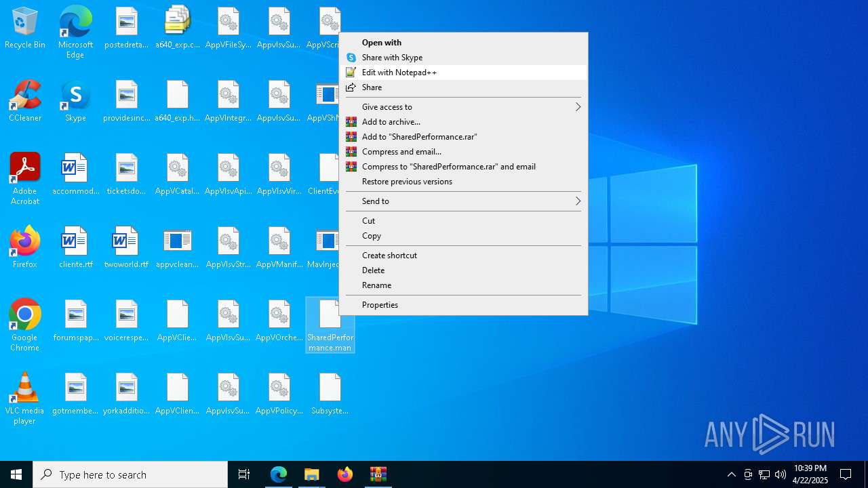
Task: Select the Firefox desktop shortcut
Action: point(25,248)
